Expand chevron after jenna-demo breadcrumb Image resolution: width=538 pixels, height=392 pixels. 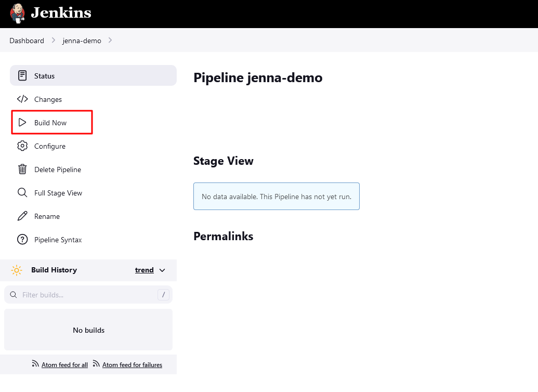point(110,40)
